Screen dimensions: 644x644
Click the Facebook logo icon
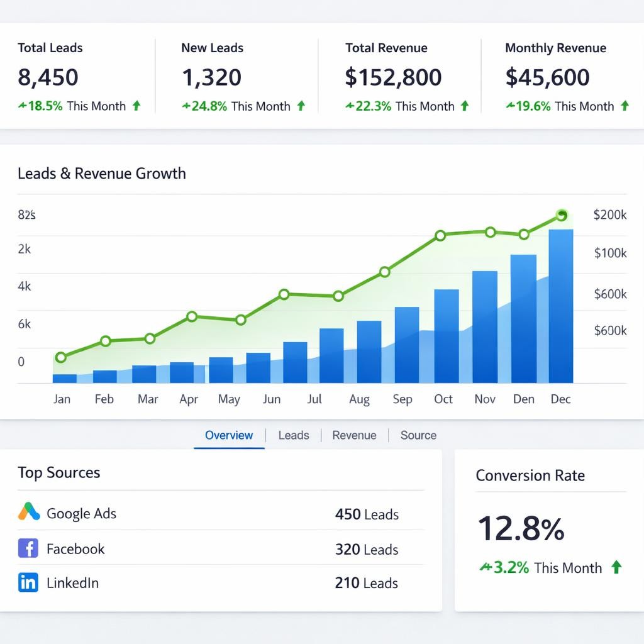28,548
